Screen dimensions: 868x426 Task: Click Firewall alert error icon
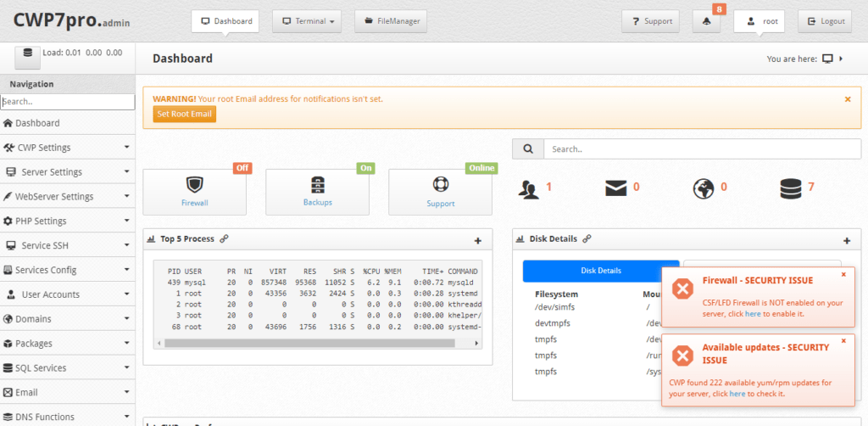coord(682,289)
